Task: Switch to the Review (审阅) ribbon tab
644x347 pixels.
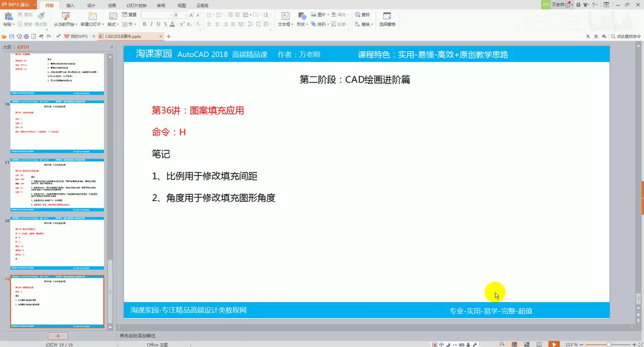Action: tap(161, 5)
